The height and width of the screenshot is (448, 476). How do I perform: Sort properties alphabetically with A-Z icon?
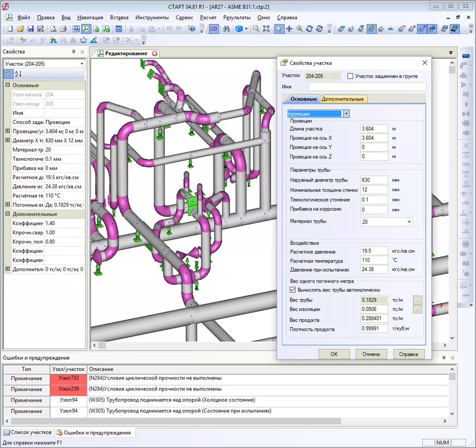point(18,74)
